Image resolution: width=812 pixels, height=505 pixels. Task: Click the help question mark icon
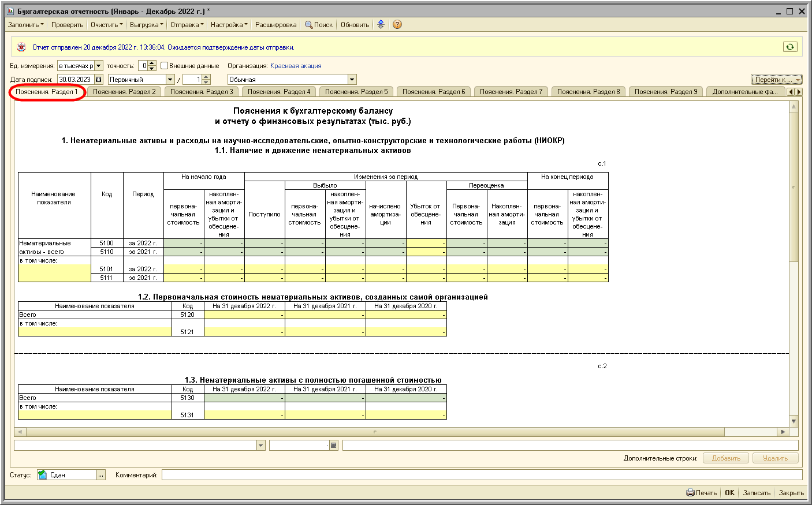[x=397, y=25]
